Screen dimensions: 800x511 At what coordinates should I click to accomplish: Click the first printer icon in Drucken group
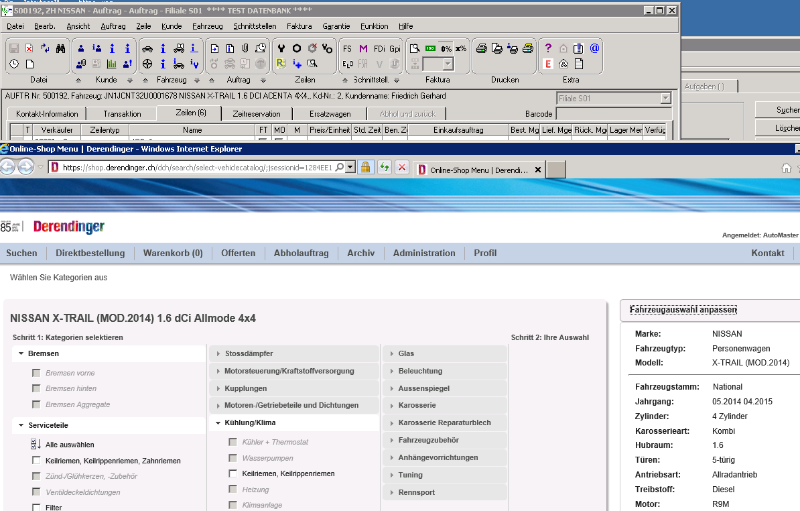point(480,48)
